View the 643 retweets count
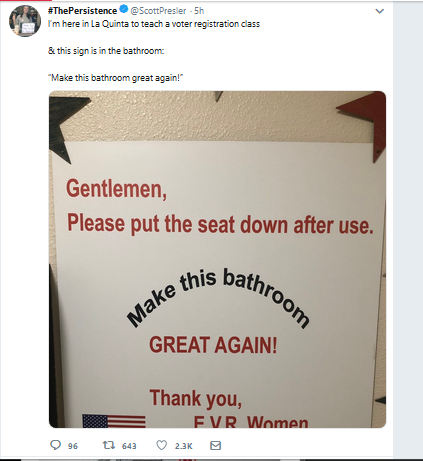 129,446
